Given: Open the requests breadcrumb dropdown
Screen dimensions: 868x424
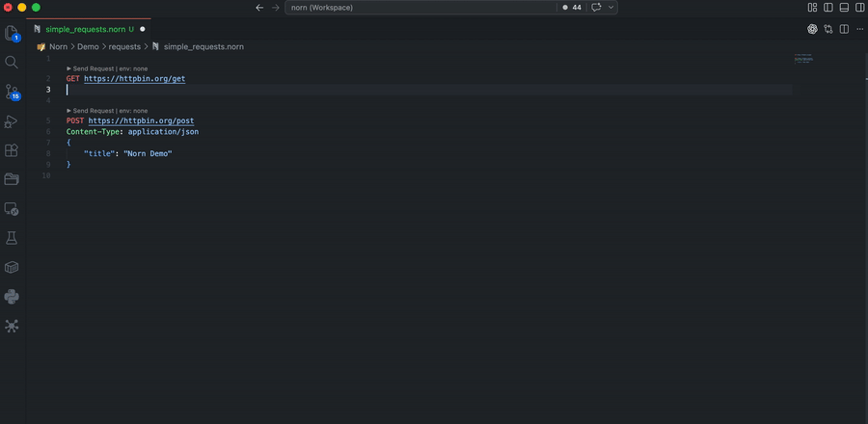Looking at the screenshot, I should (124, 47).
